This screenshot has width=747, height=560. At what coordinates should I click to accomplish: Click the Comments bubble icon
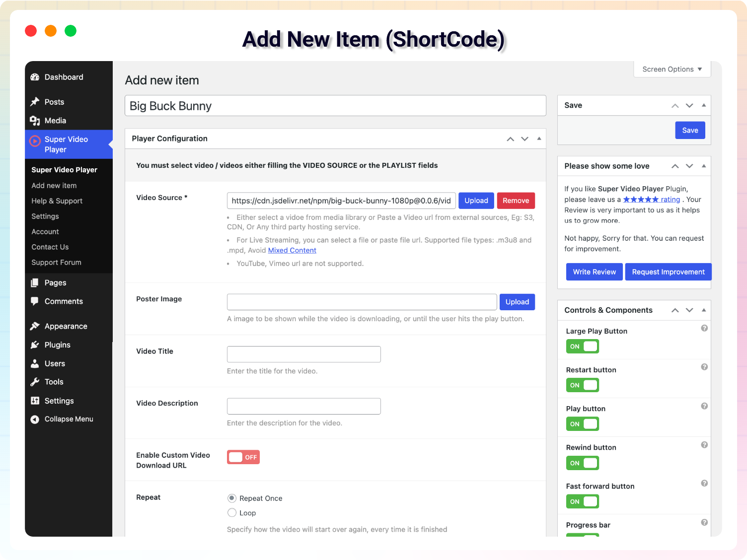pos(35,301)
